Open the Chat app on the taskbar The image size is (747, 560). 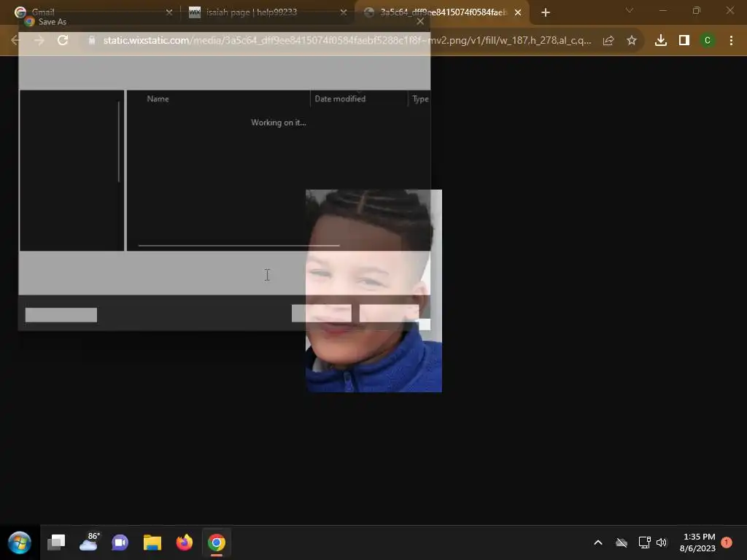coord(120,542)
